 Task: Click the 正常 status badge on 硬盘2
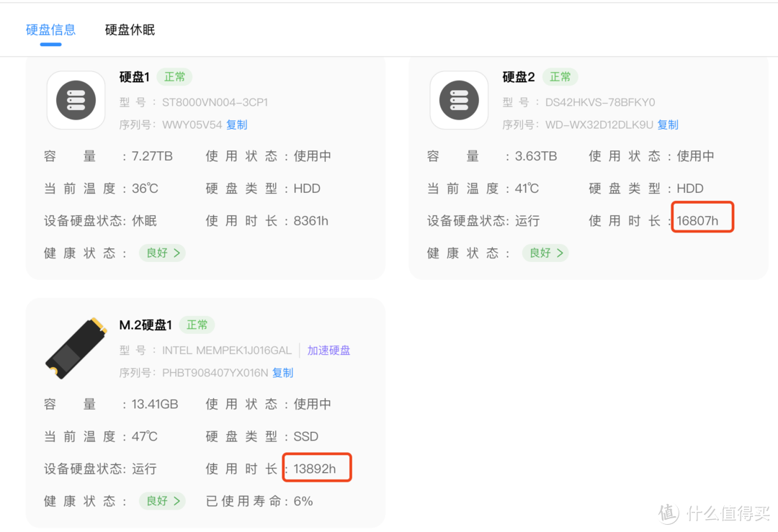click(x=560, y=76)
